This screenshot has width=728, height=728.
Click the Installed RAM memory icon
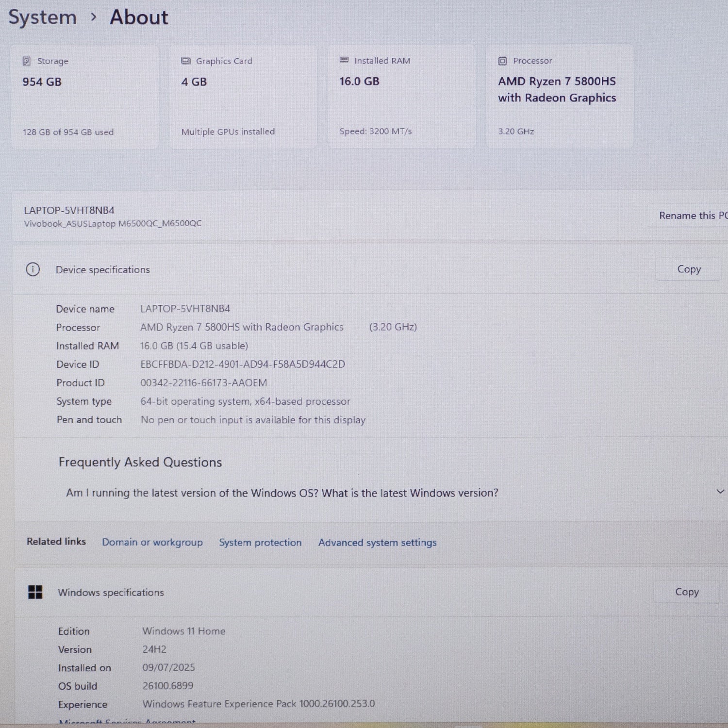click(x=344, y=60)
